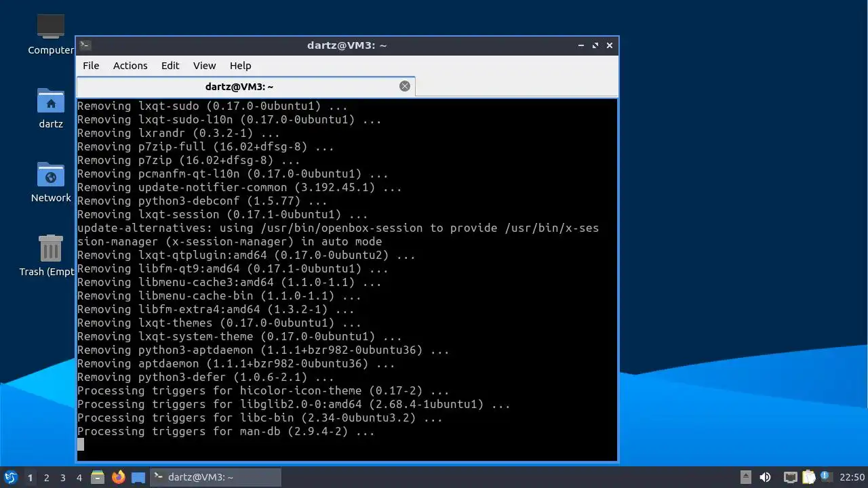Viewport: 868px width, 488px height.
Task: Open the Edit menu
Action: click(170, 66)
